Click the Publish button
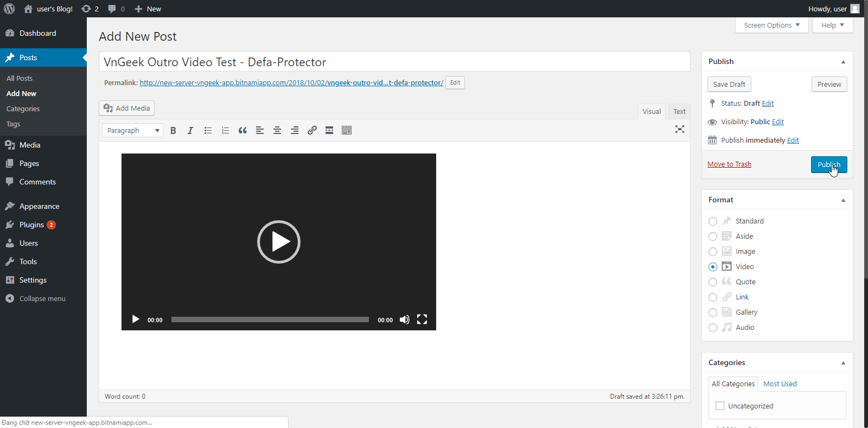 point(829,164)
